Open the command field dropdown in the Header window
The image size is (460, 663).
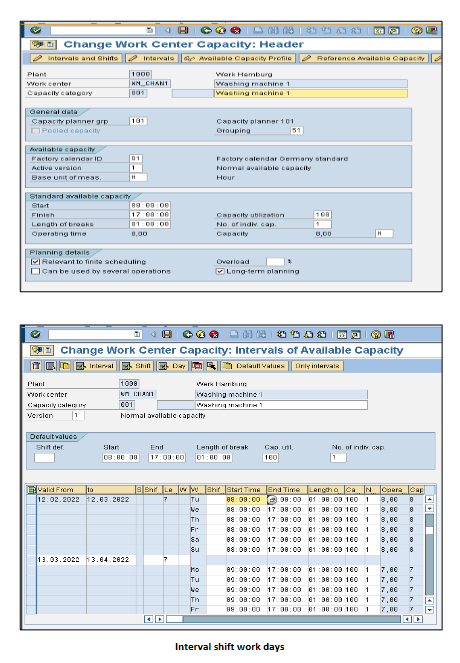(x=150, y=30)
